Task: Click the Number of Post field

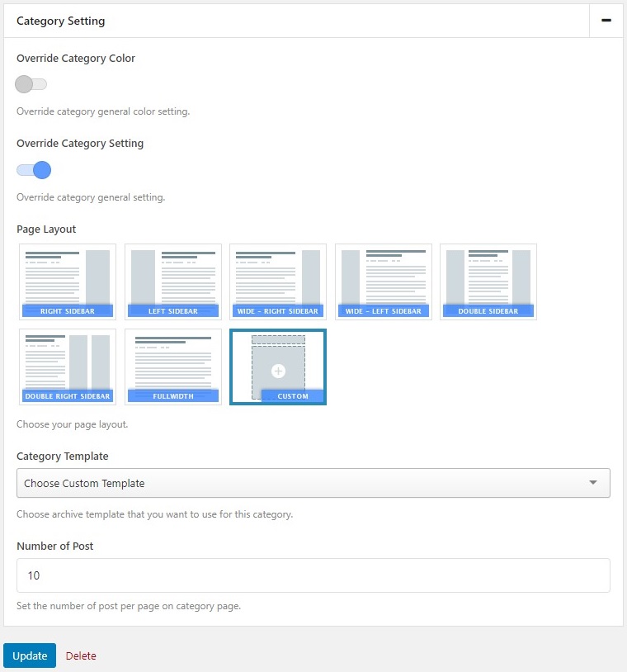Action: point(313,575)
